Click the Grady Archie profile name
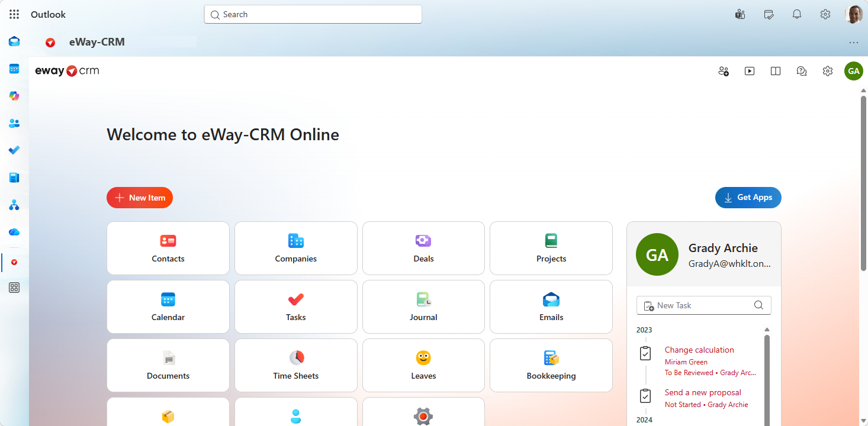 click(x=723, y=248)
